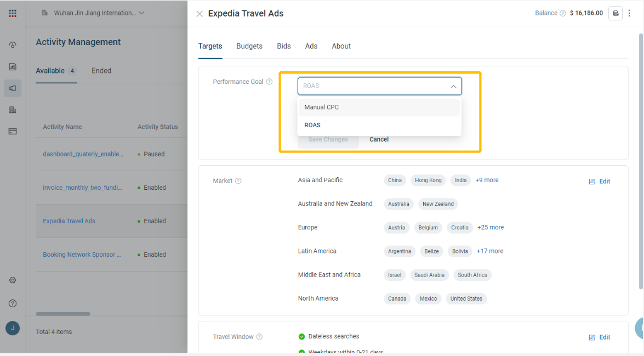Expand the Wuhan Jin Jiang account dropdown

(x=142, y=13)
